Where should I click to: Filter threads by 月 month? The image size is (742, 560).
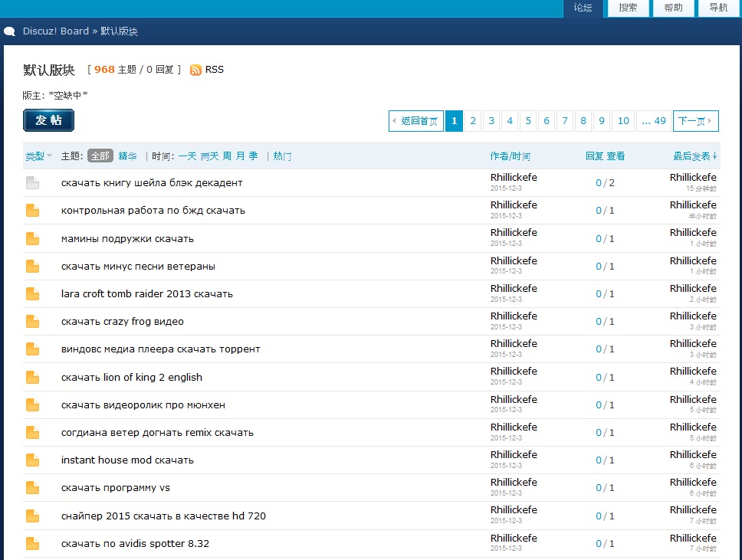(x=241, y=156)
